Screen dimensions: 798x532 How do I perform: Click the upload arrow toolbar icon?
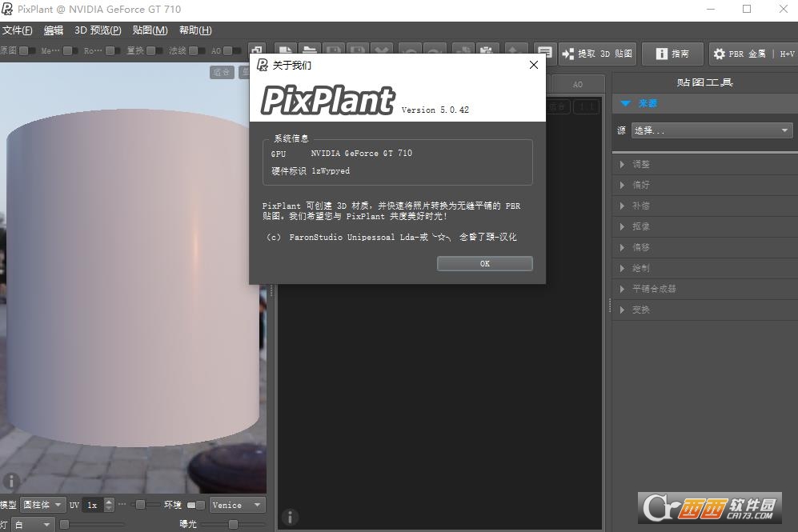pyautogui.click(x=515, y=50)
